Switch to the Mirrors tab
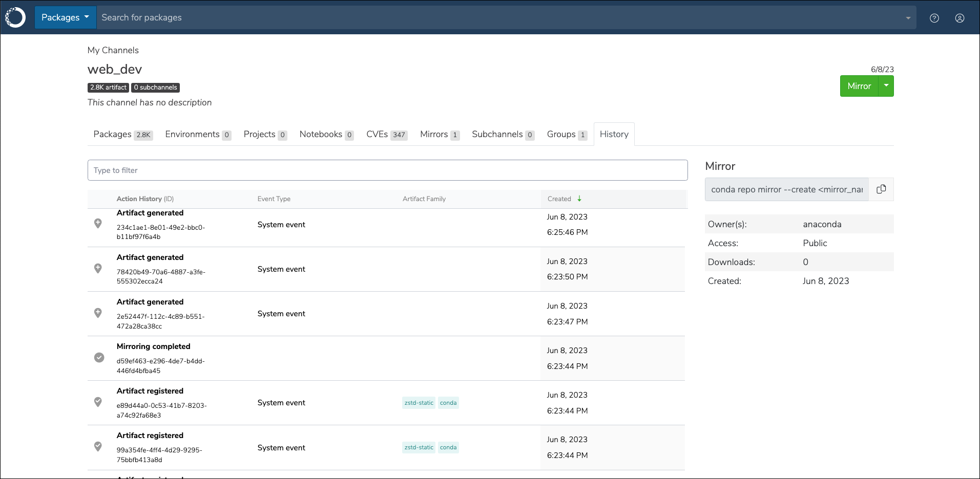 440,134
